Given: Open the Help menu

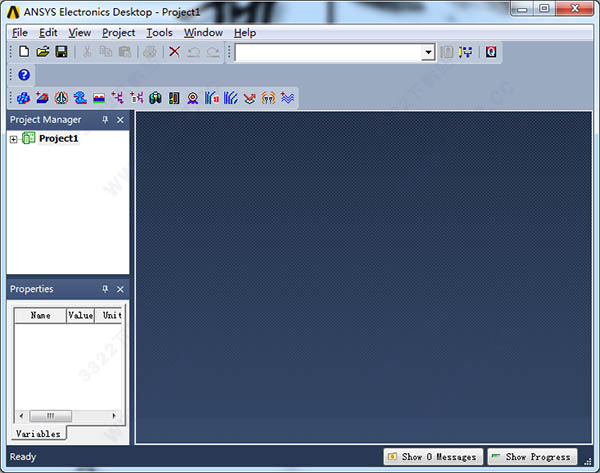Looking at the screenshot, I should tap(245, 33).
